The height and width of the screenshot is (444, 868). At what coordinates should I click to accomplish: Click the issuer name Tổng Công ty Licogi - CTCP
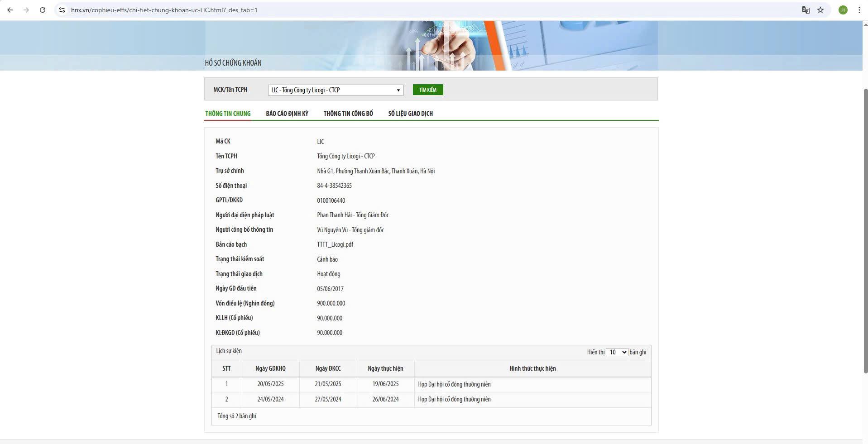pyautogui.click(x=346, y=156)
